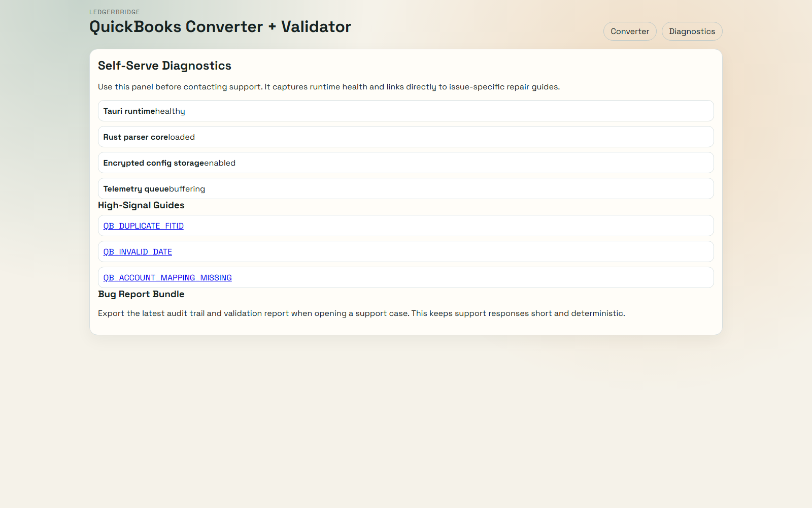Click the 'Export the latest audit trail' paragraph
The image size is (812, 508).
[x=361, y=313]
